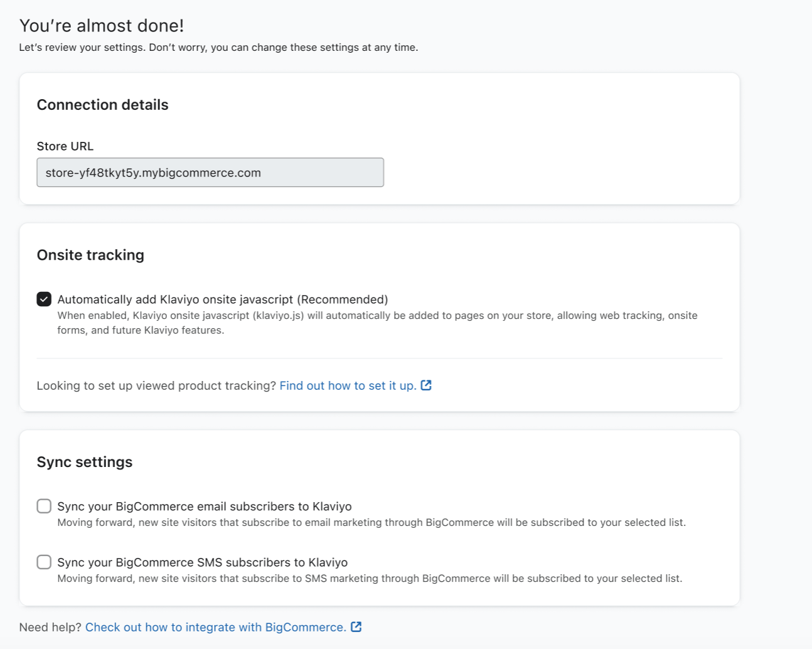Click the 'Sync settings' section heading
This screenshot has height=649, width=812.
click(x=85, y=462)
